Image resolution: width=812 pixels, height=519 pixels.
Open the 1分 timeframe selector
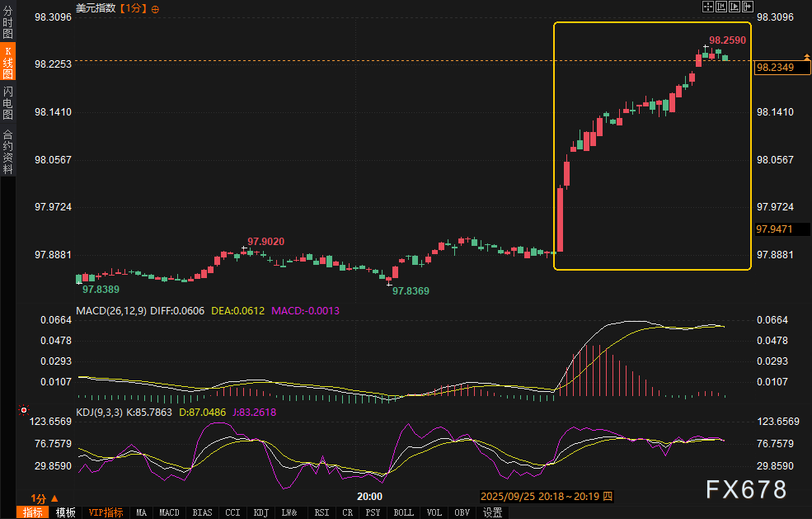pyautogui.click(x=44, y=498)
